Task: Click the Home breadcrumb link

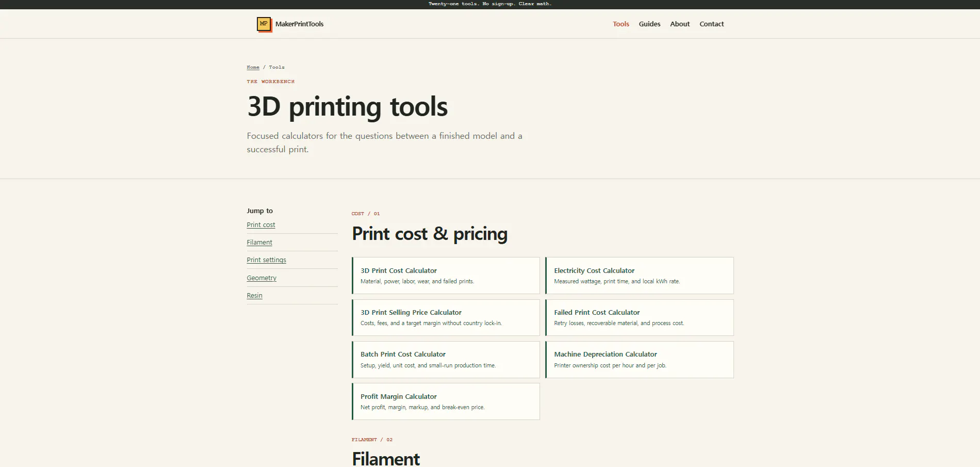Action: [253, 67]
